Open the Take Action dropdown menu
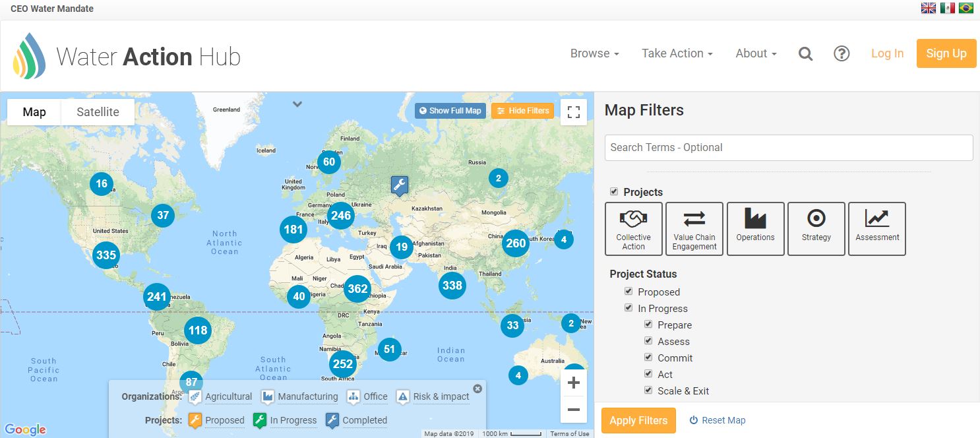Screen dimensions: 980x438 click(x=677, y=54)
